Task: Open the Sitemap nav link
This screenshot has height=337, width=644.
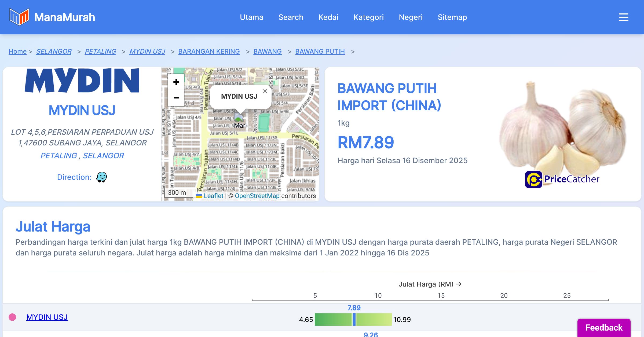Action: [x=452, y=17]
